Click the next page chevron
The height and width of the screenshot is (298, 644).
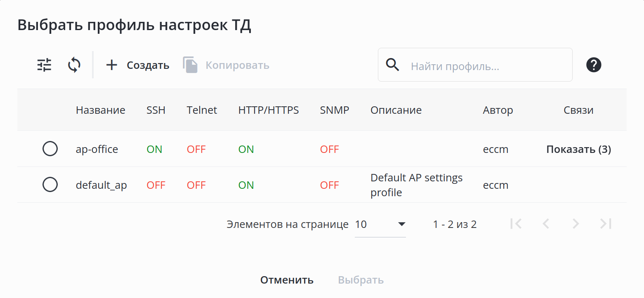coord(576,224)
